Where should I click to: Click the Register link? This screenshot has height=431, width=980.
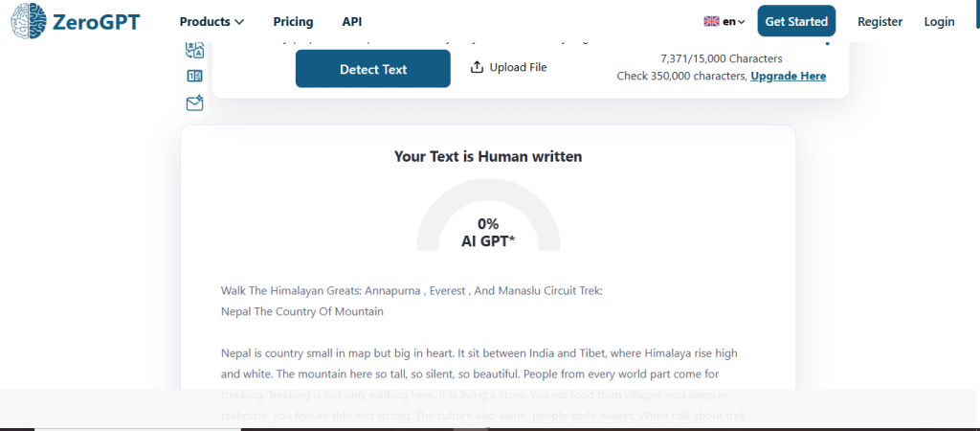click(x=880, y=21)
